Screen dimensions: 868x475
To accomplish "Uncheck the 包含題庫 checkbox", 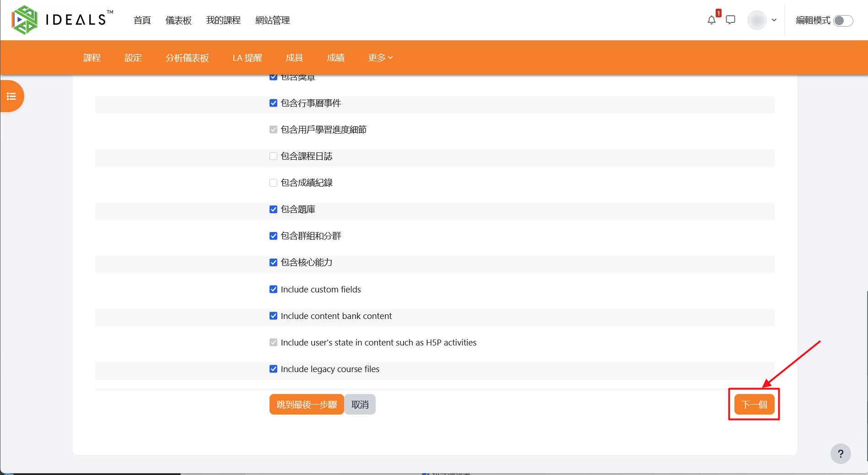I will [x=273, y=209].
